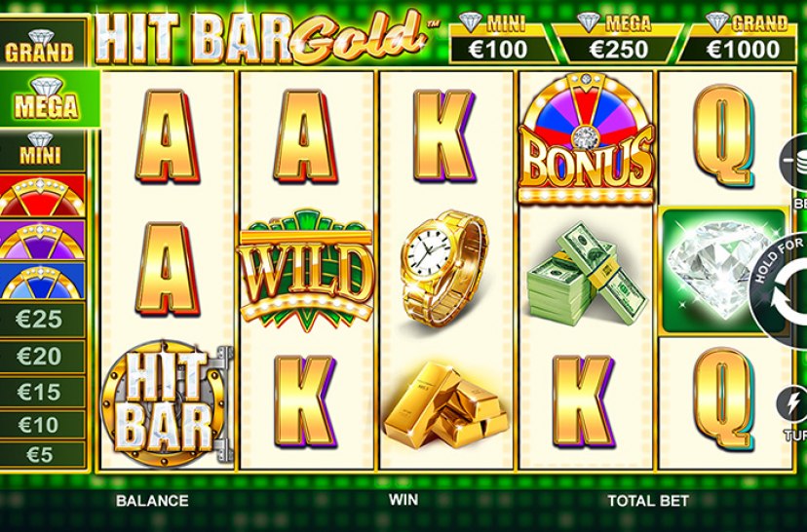Viewport: 807px width, 532px height.
Task: Click the red wheel step on ladder
Action: (42, 196)
